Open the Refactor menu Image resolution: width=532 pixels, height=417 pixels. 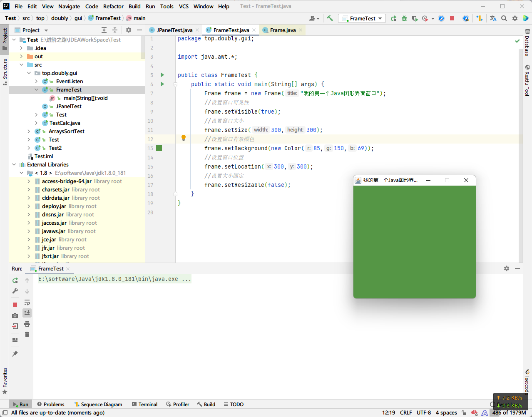coord(113,6)
